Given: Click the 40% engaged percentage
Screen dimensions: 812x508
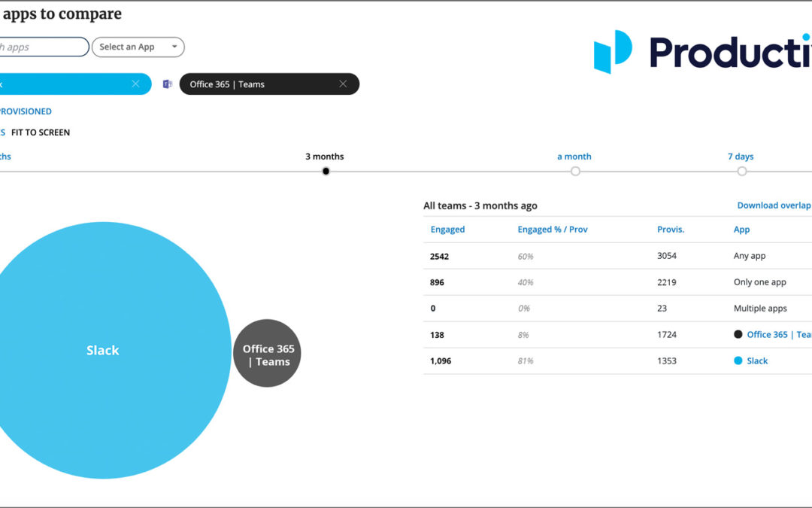Looking at the screenshot, I should coord(525,282).
